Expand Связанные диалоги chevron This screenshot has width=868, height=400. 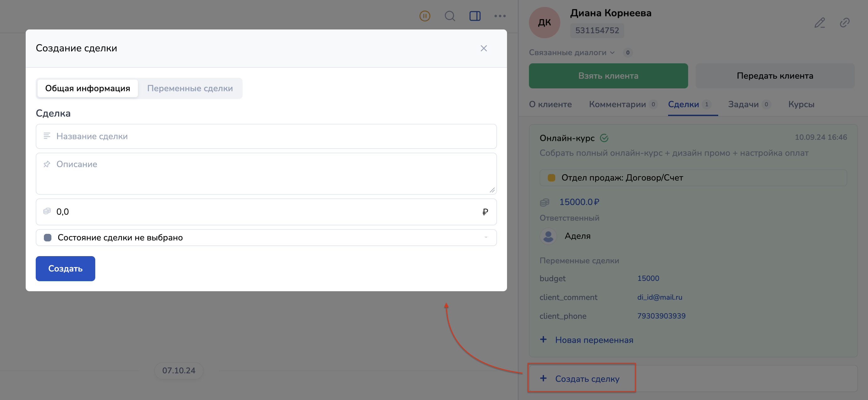pos(612,53)
